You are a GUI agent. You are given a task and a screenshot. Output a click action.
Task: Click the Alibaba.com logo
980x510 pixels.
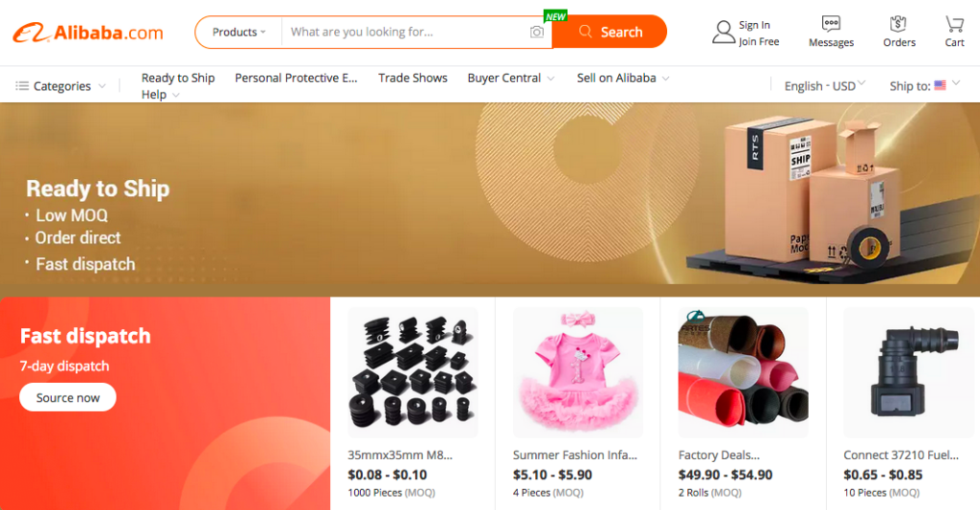pos(88,33)
